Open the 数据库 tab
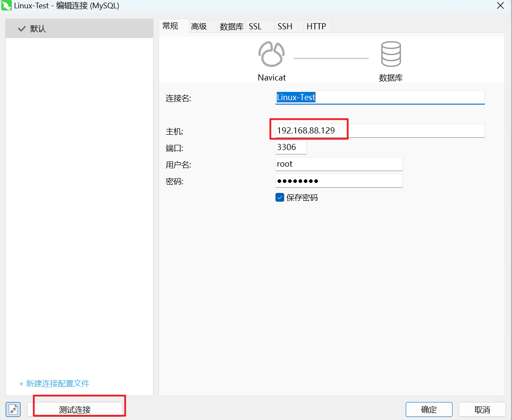The width and height of the screenshot is (512, 420). coord(231,26)
